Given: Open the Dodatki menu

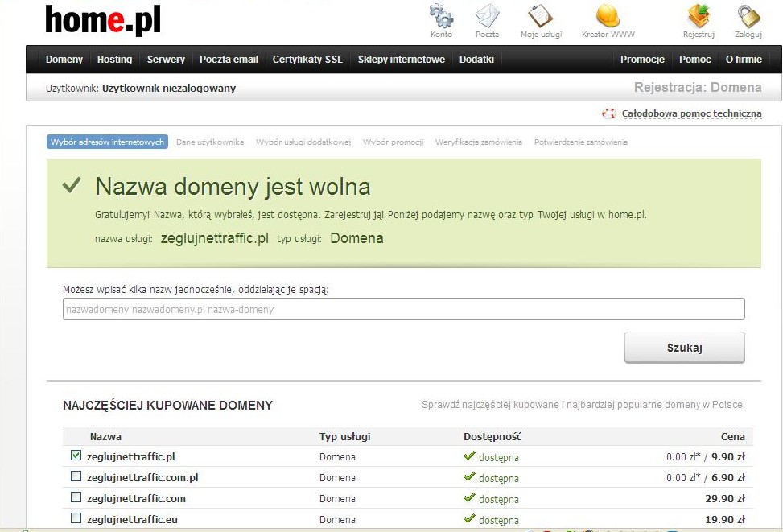Looking at the screenshot, I should [476, 59].
